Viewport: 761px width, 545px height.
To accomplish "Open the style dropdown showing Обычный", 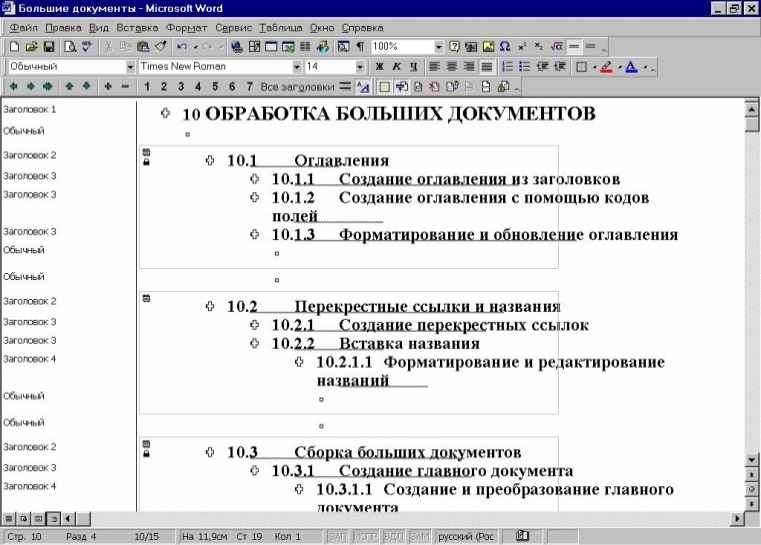I will pyautogui.click(x=130, y=66).
